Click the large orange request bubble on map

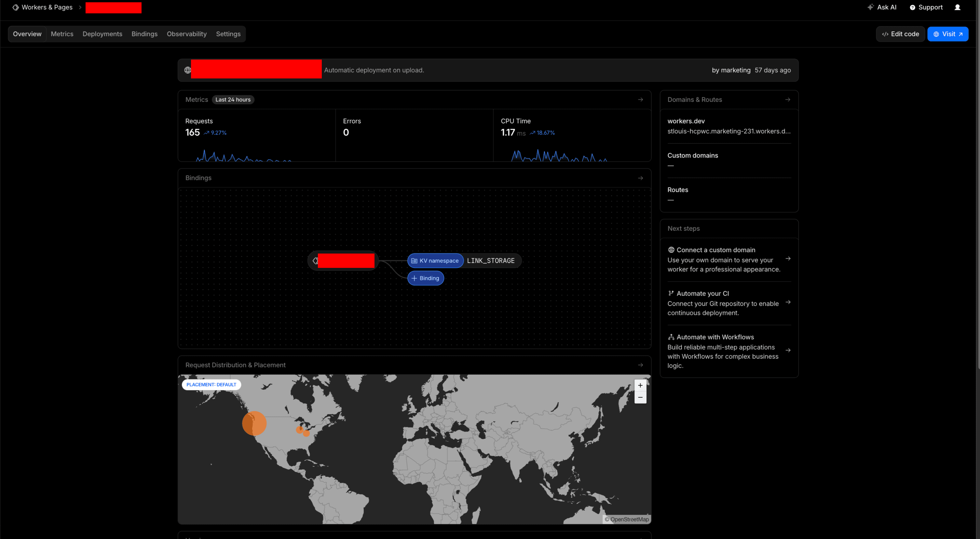coord(254,423)
